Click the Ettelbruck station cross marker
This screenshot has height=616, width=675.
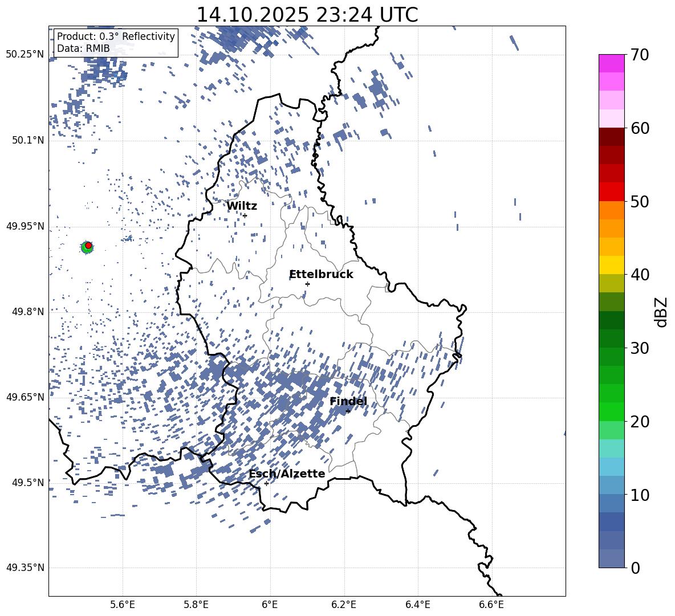(x=307, y=284)
